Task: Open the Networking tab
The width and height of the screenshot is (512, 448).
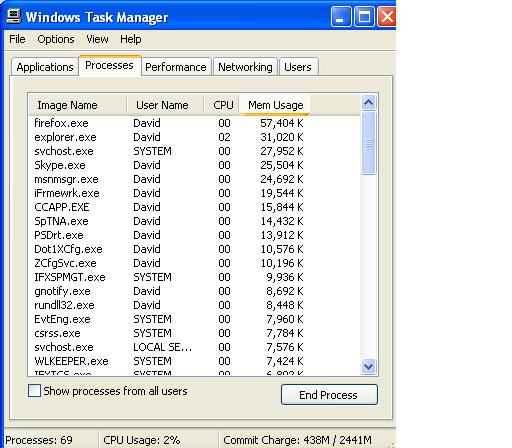Action: pyautogui.click(x=245, y=67)
